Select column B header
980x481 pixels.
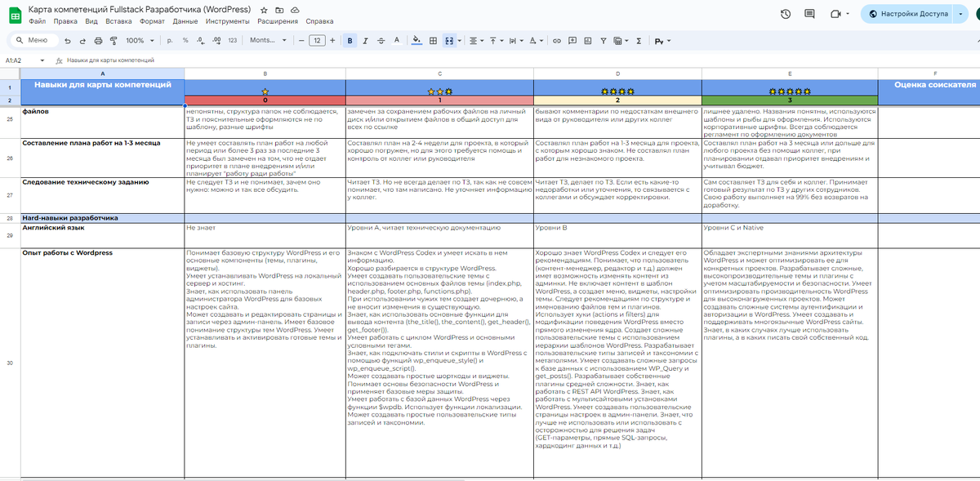click(265, 73)
